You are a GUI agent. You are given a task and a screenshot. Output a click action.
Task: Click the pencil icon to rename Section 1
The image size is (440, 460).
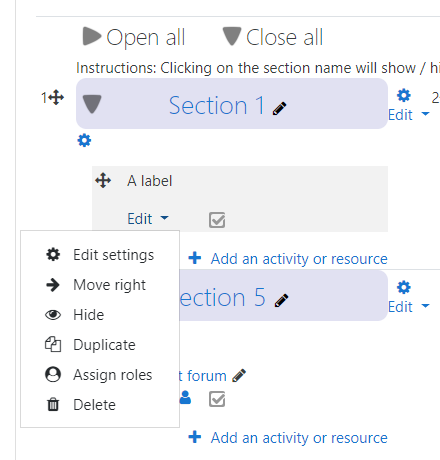(x=279, y=109)
